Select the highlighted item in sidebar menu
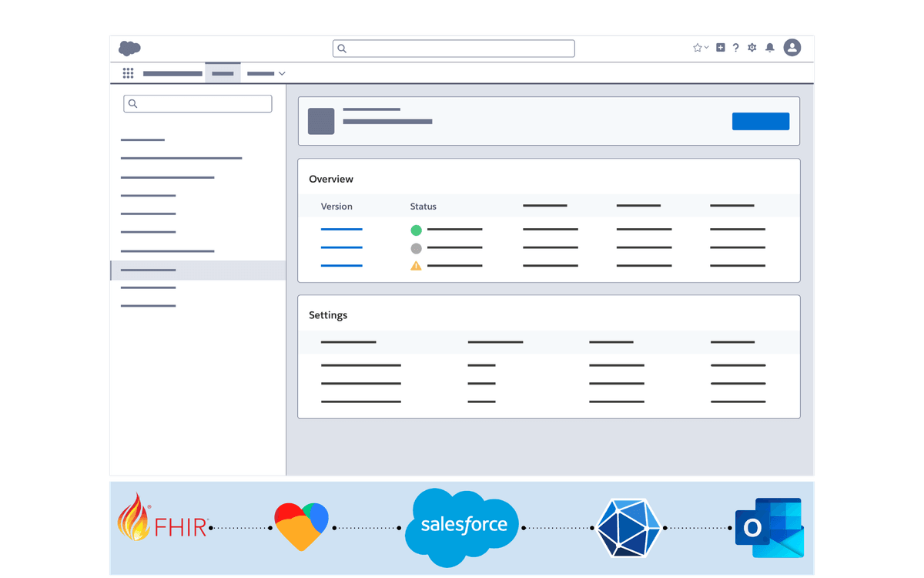Viewport: 924px width, 578px height. click(x=198, y=271)
